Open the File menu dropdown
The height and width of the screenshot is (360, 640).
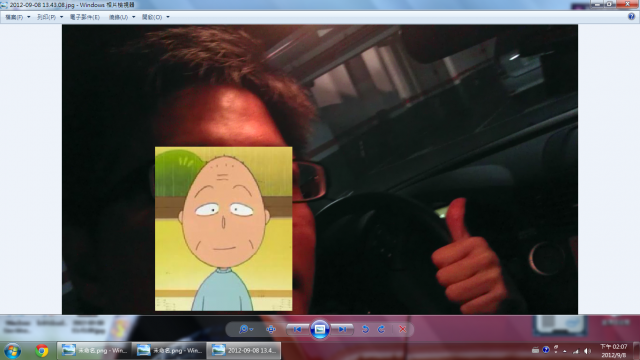(x=18, y=17)
